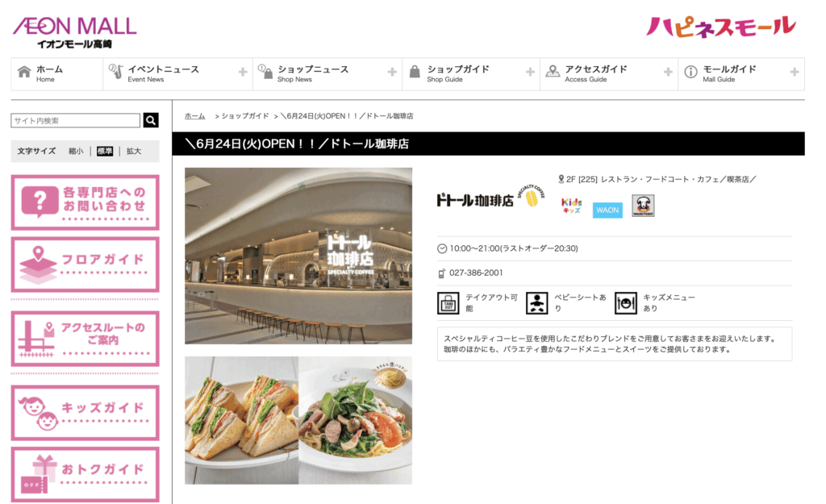Set text size to 縮小
Screen dimensions: 826x504
click(76, 151)
